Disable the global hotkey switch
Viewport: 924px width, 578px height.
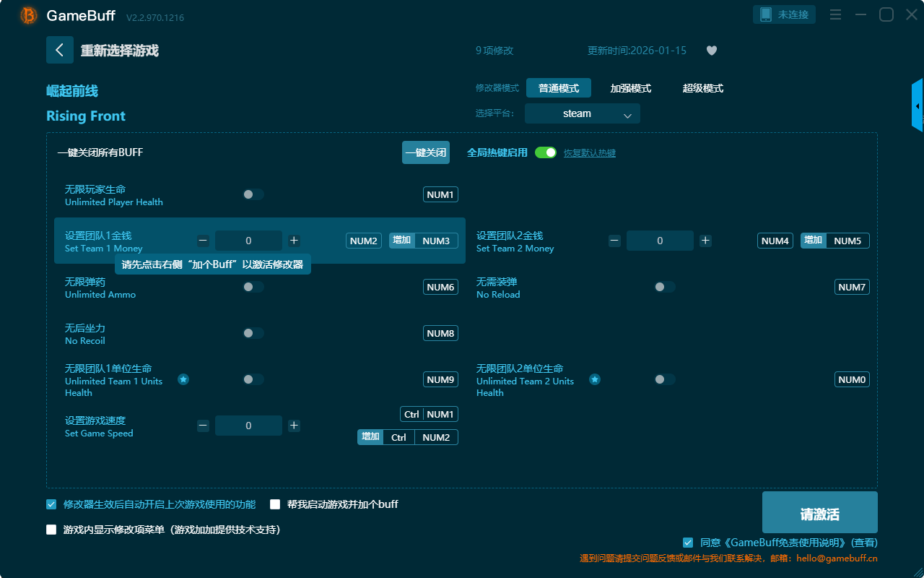(x=546, y=152)
